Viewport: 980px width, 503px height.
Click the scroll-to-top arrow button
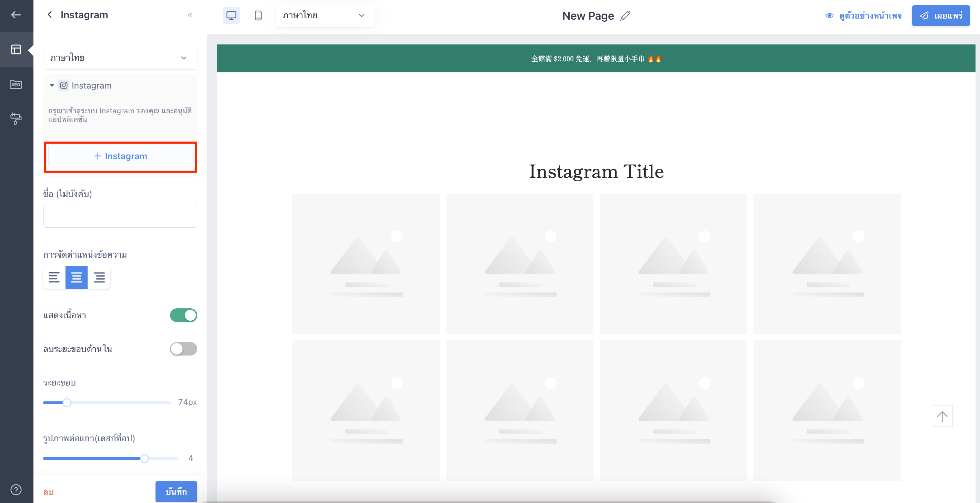942,416
